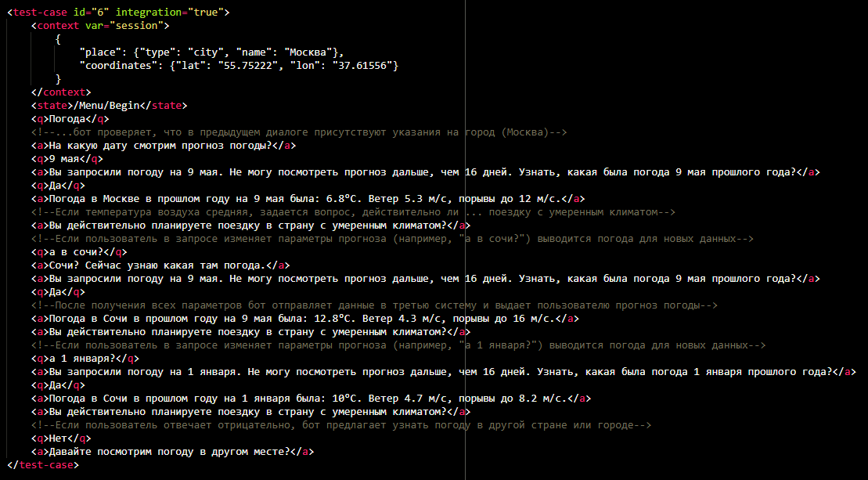Click the answer "Погода в Сочи… на 1 января была"
Viewport: 868px width, 480px height.
(x=311, y=398)
